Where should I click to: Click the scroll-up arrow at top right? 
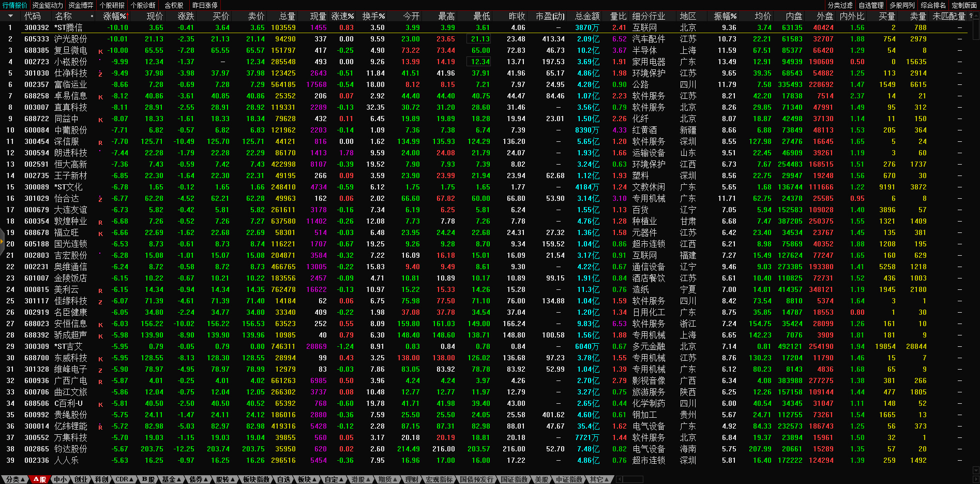(976, 15)
